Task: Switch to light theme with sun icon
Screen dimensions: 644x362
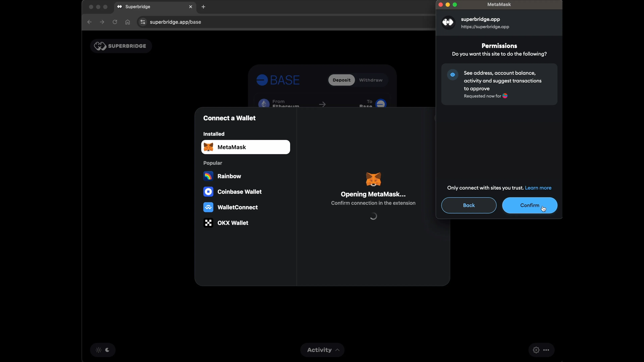Action: click(98, 350)
